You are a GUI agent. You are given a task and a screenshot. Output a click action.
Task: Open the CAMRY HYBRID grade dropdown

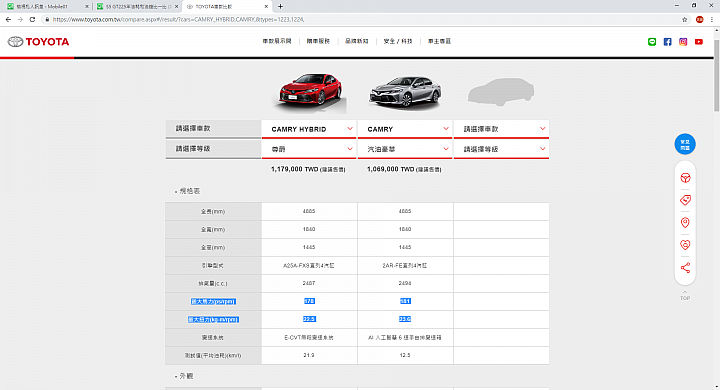309,149
